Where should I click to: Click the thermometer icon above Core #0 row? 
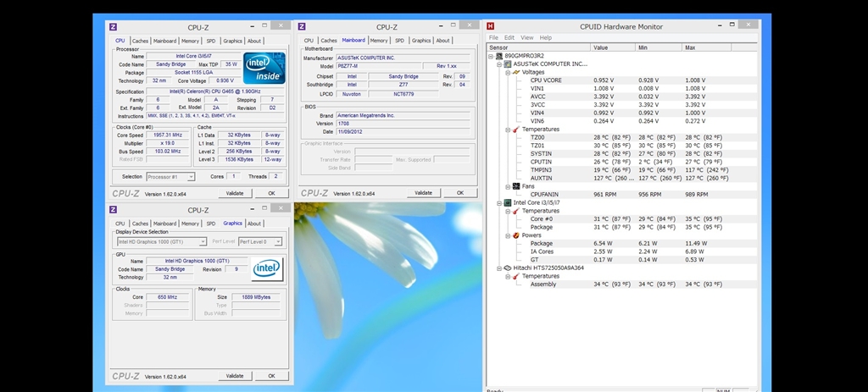[x=516, y=211]
